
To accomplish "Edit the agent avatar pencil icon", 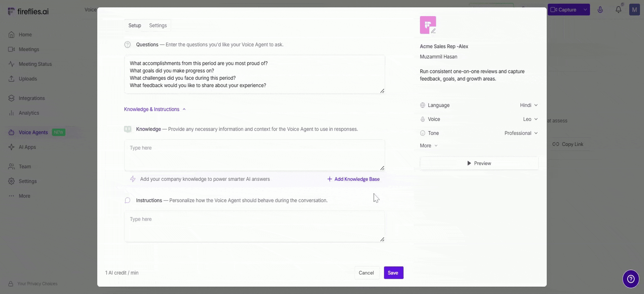I will (433, 31).
